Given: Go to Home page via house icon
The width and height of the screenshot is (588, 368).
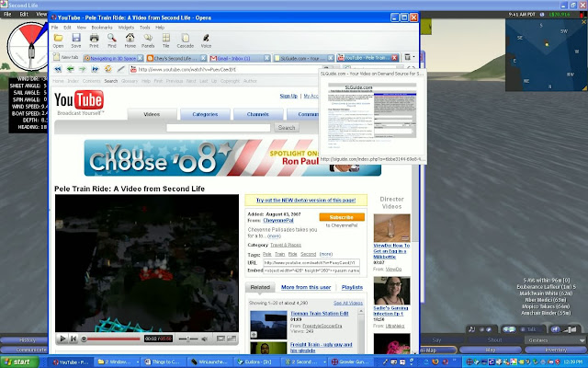Looking at the screenshot, I should click(130, 40).
